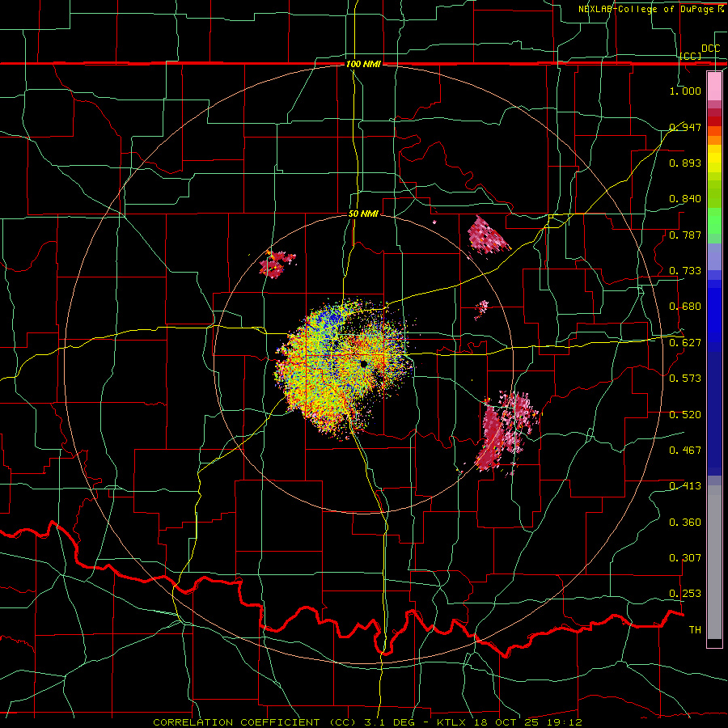Click the DCC label above the color scale
Screen dimensions: 728x728
pos(710,49)
